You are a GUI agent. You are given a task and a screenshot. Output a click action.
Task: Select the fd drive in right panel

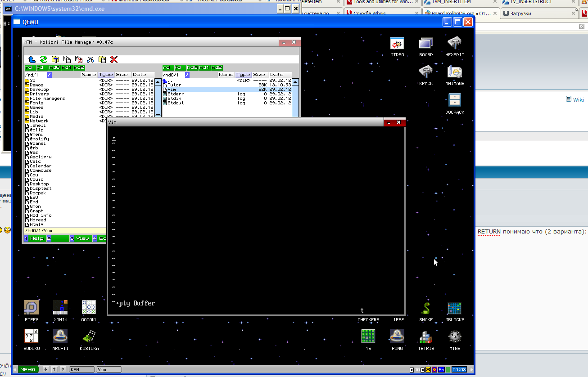(179, 67)
